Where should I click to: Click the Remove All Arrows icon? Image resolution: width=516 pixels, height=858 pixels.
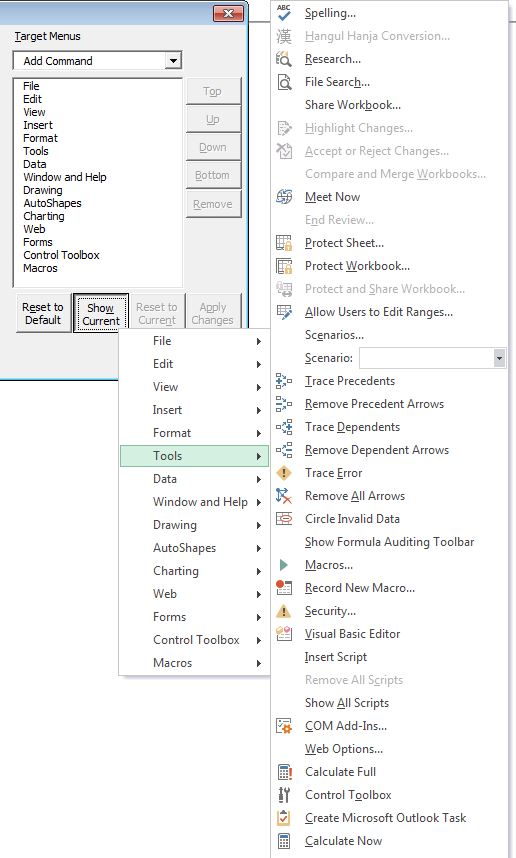284,495
